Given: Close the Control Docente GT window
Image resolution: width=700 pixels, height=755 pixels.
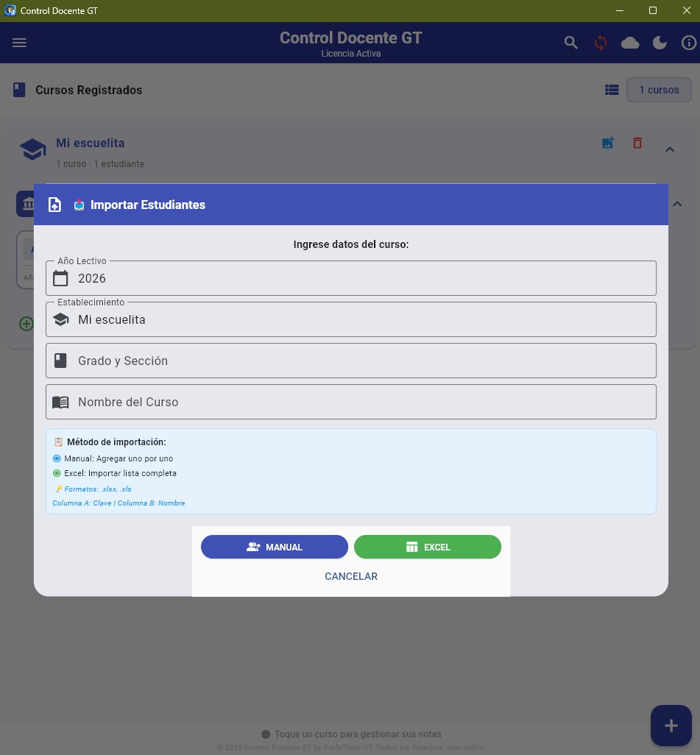Looking at the screenshot, I should pyautogui.click(x=687, y=10).
